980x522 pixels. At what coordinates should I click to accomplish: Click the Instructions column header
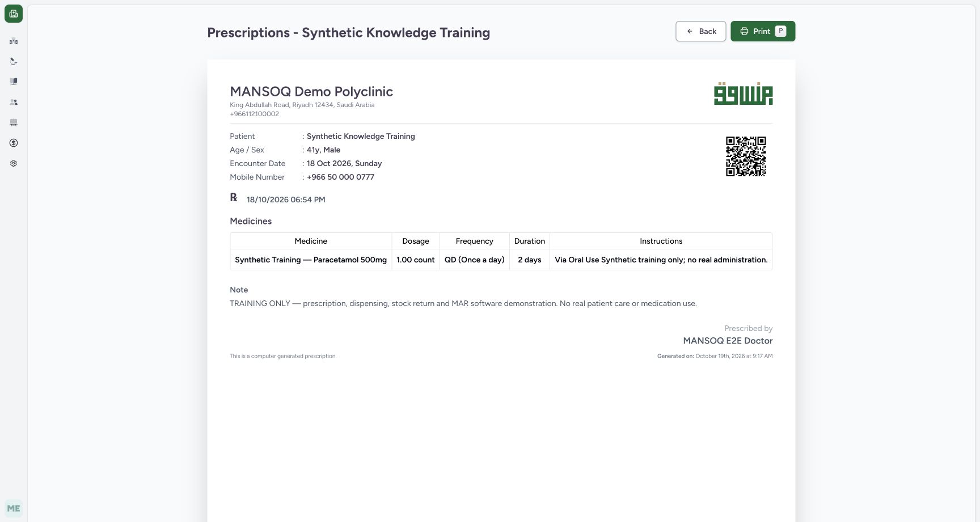[661, 241]
